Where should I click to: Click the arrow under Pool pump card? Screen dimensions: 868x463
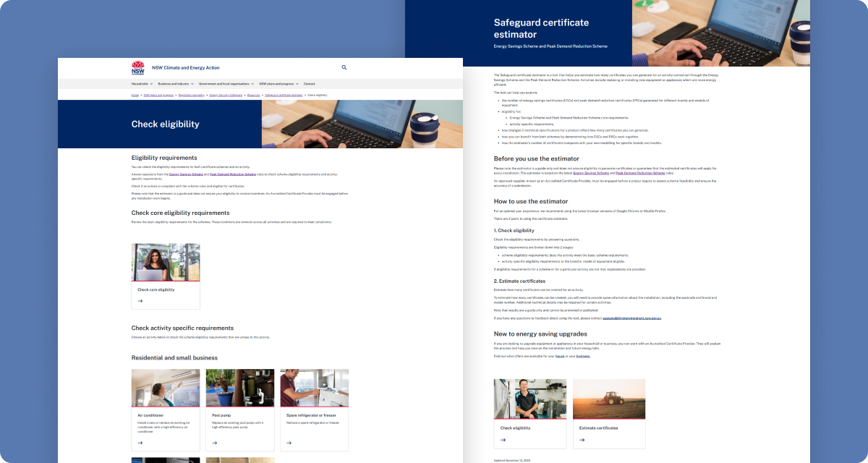[214, 443]
